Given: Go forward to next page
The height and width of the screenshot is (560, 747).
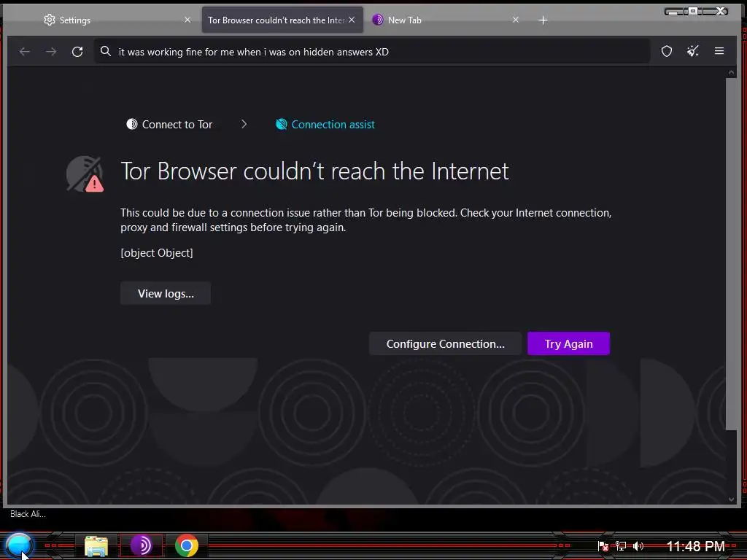Looking at the screenshot, I should 51,52.
